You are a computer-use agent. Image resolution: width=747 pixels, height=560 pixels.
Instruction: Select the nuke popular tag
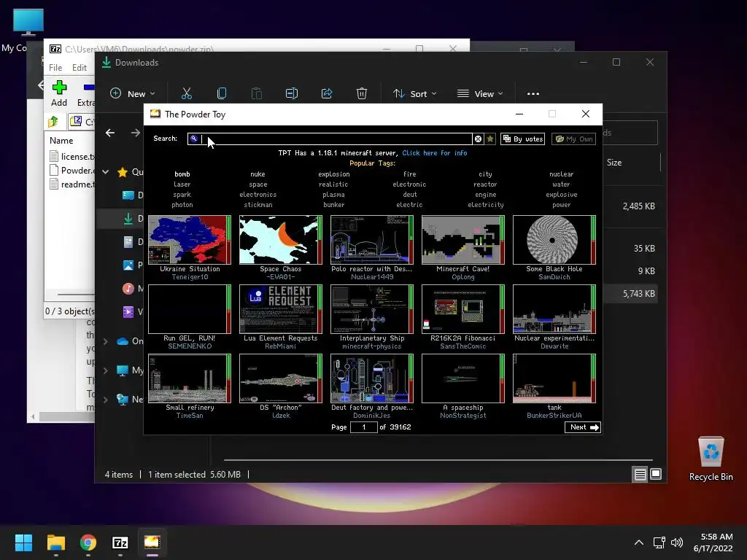tap(258, 174)
